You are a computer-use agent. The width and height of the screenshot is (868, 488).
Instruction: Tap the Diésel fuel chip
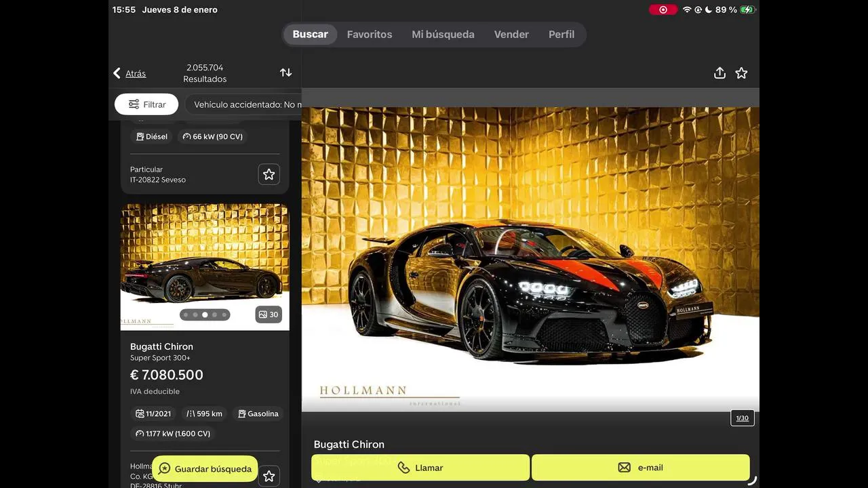pyautogui.click(x=152, y=136)
